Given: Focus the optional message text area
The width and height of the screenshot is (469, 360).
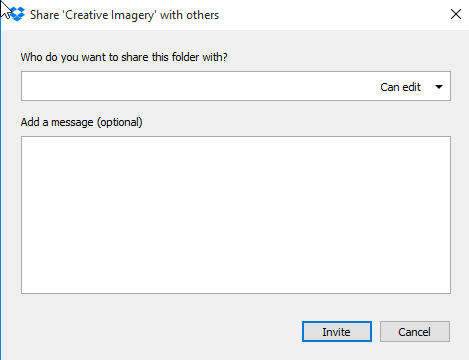Looking at the screenshot, I should click(x=236, y=215).
